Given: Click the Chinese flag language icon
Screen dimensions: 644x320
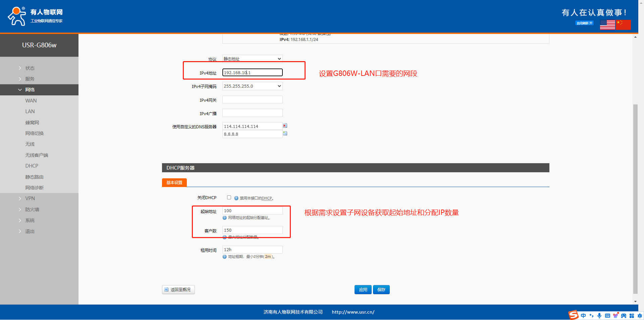Looking at the screenshot, I should pos(623,25).
